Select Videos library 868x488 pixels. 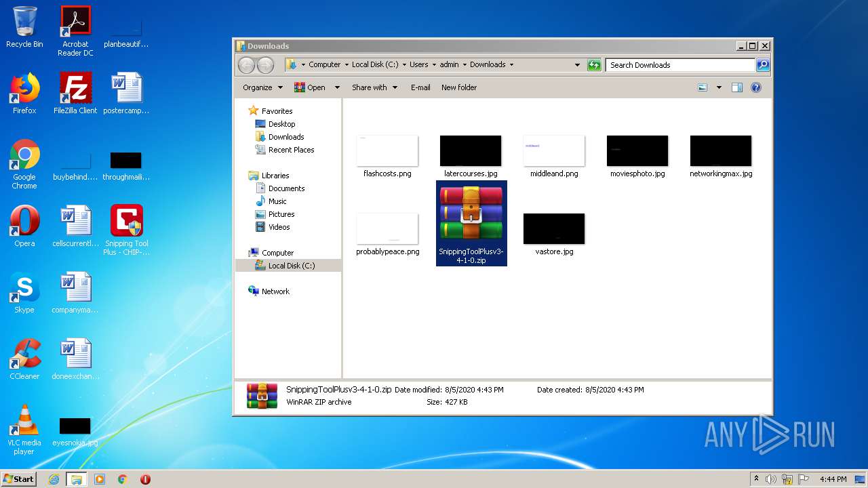(x=279, y=227)
